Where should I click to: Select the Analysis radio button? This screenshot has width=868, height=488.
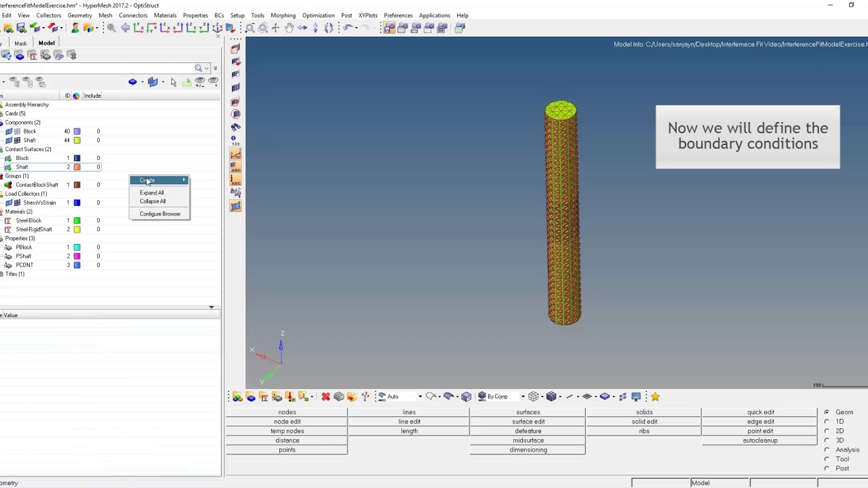826,450
